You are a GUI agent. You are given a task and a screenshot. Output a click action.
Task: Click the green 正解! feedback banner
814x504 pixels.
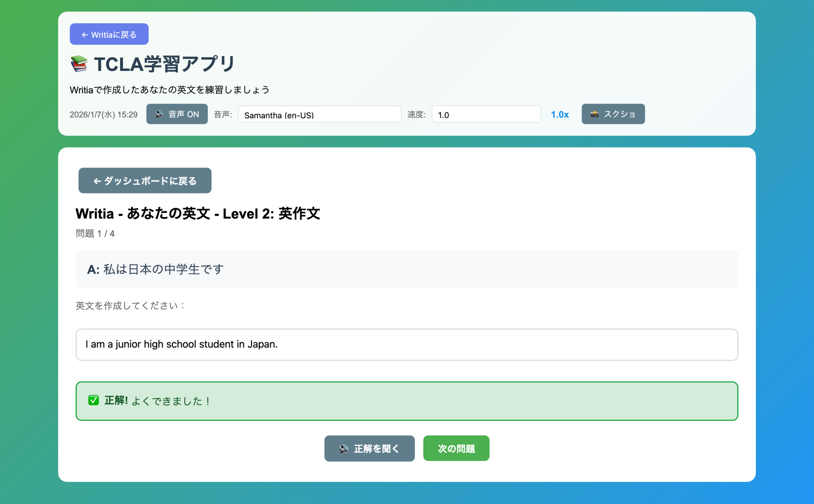point(407,401)
